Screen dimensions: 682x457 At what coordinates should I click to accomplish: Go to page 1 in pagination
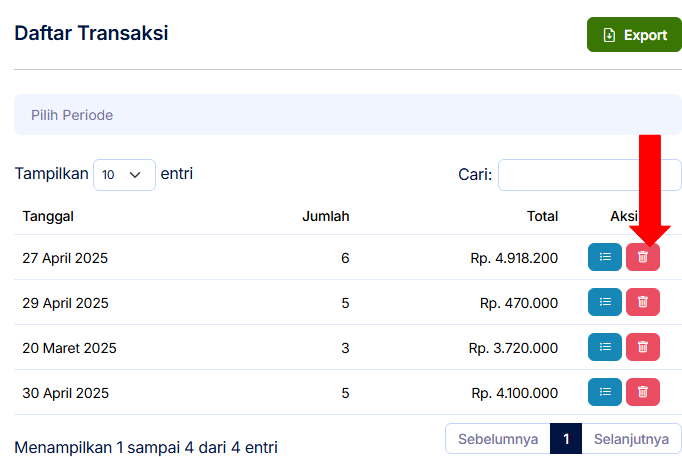pos(566,439)
